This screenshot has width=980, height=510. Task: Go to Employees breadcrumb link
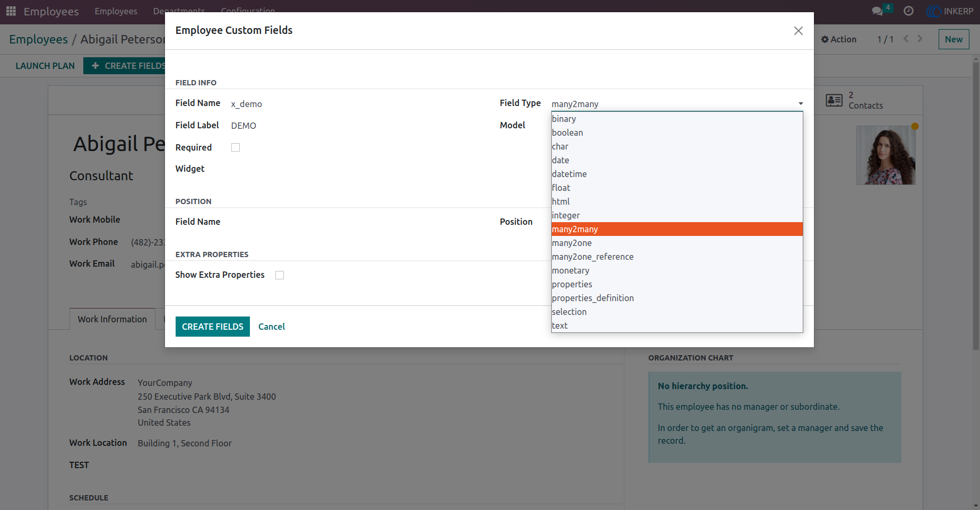coord(38,39)
